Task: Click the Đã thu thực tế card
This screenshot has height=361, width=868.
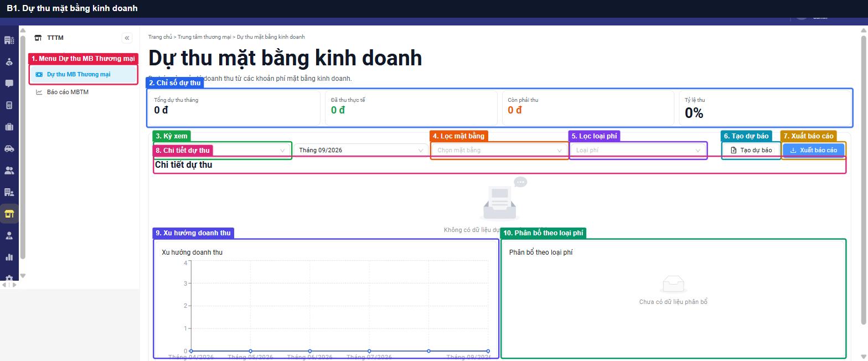Action: pos(411,107)
